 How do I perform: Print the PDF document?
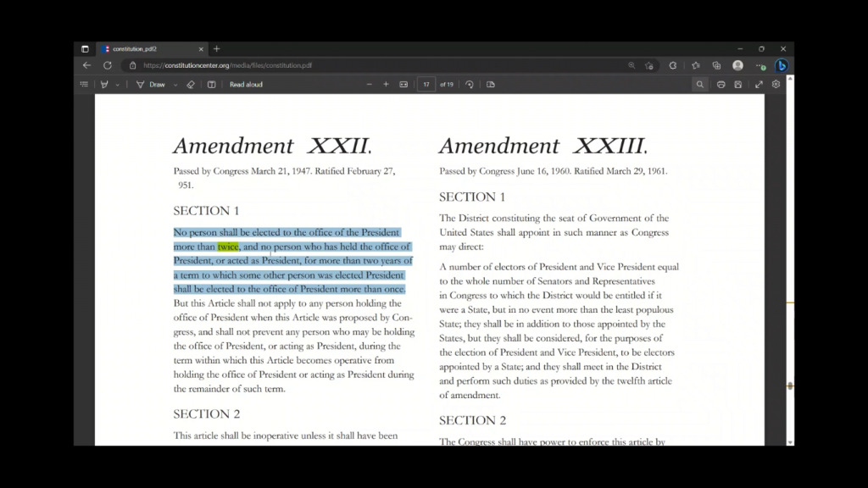point(721,85)
